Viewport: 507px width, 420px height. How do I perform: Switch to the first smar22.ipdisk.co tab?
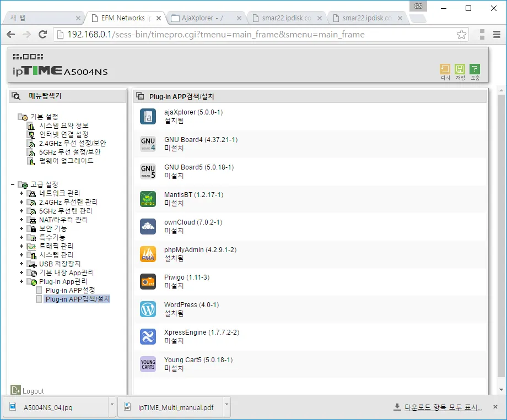click(286, 18)
